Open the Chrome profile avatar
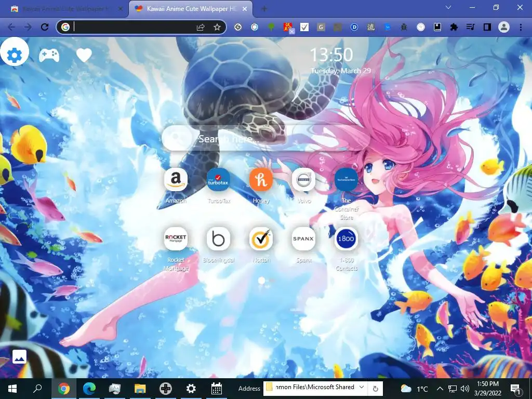Screen dimensions: 532x399 tap(504, 27)
